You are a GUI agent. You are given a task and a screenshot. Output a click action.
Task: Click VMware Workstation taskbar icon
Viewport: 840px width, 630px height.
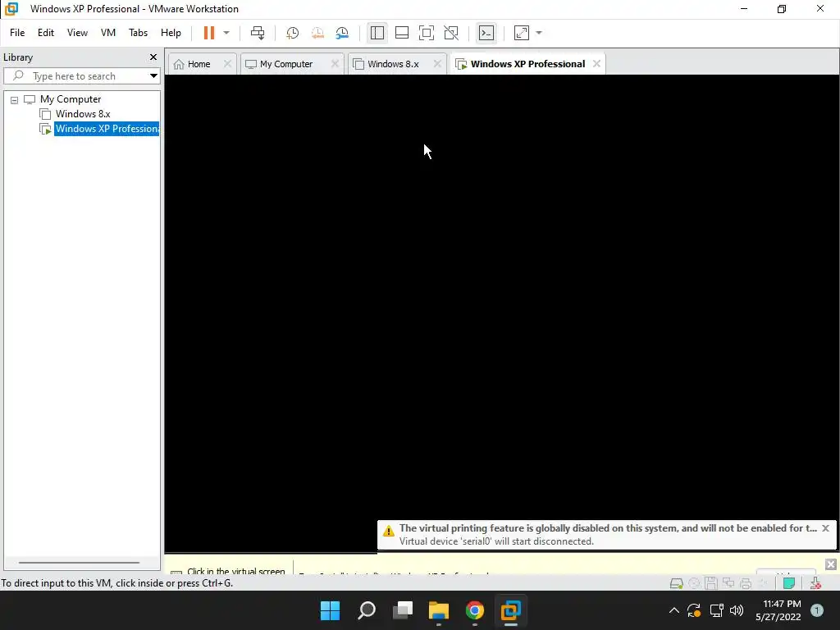pyautogui.click(x=510, y=610)
